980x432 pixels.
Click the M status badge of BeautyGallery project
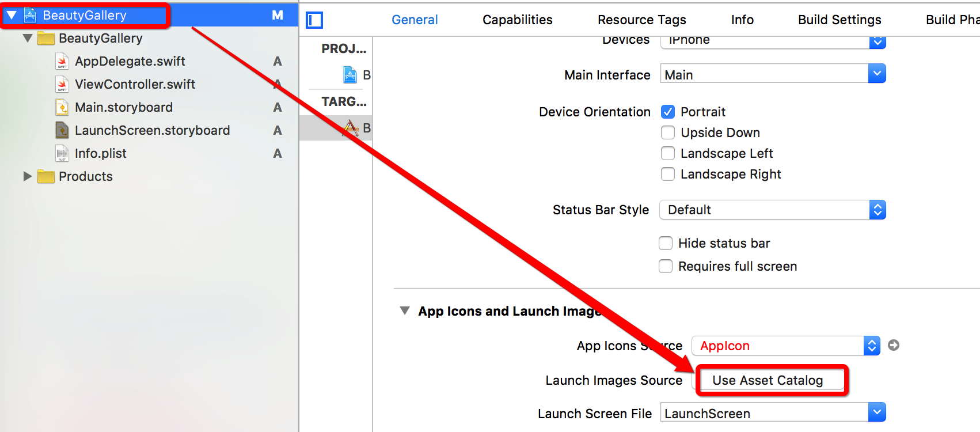point(278,16)
